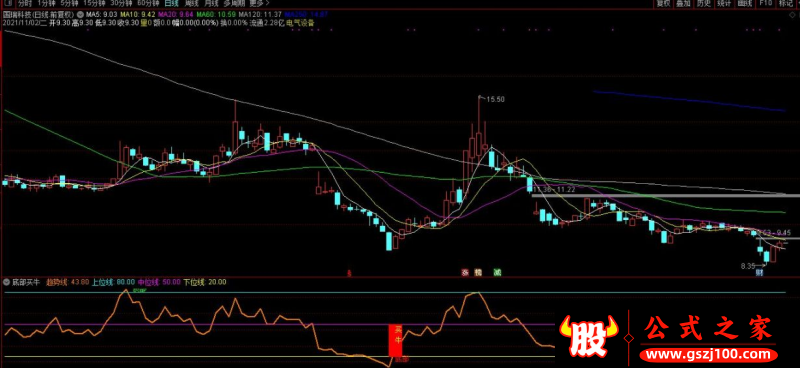This screenshot has width=800, height=368.
Task: Click the 上位线 80.00 label
Action: click(113, 281)
